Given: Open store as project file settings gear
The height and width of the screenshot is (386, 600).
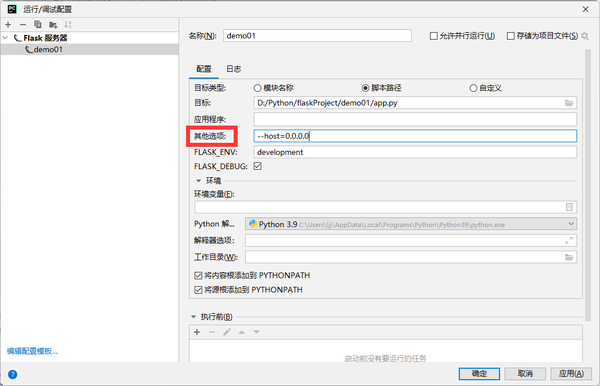Looking at the screenshot, I should (x=585, y=36).
